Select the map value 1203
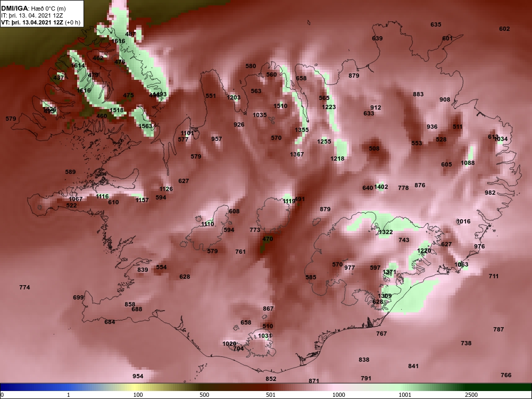532x399 pixels. (234, 97)
